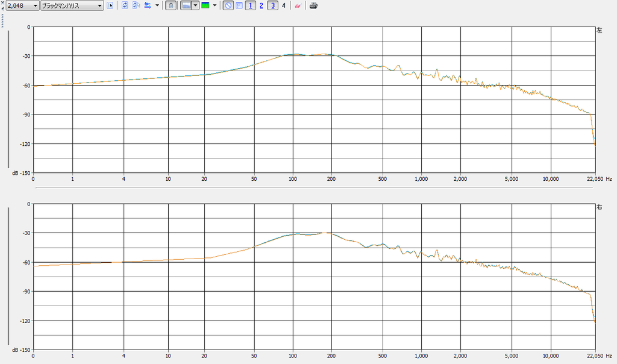Open the graph display mode dropdown arrow
This screenshot has height=364, width=617.
click(195, 5)
